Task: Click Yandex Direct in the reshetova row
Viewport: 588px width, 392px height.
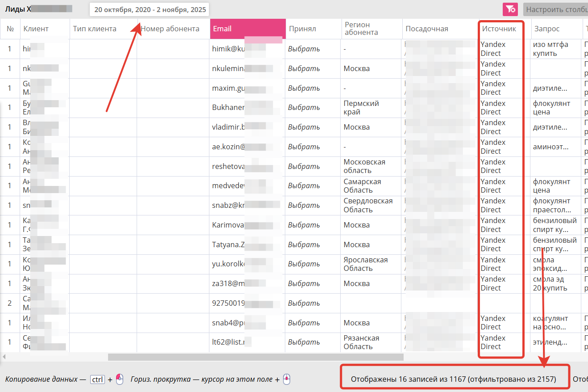Action: (493, 166)
